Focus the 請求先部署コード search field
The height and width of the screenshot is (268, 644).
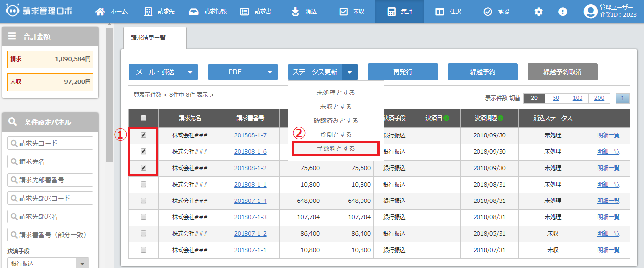click(x=51, y=198)
